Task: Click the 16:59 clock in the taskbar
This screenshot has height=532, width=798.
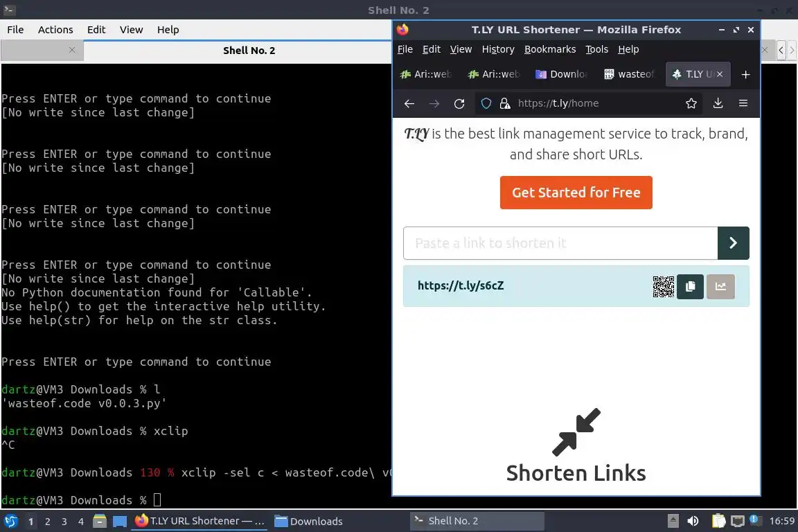Action: pos(781,521)
